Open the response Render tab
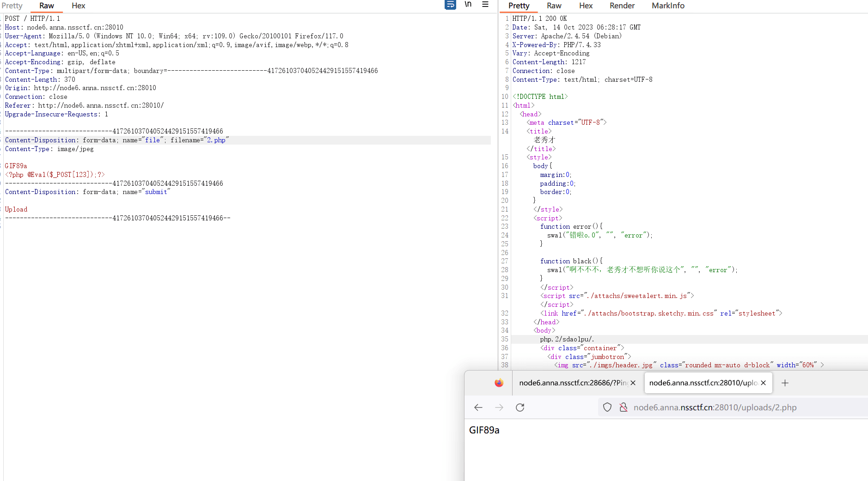 click(x=622, y=6)
